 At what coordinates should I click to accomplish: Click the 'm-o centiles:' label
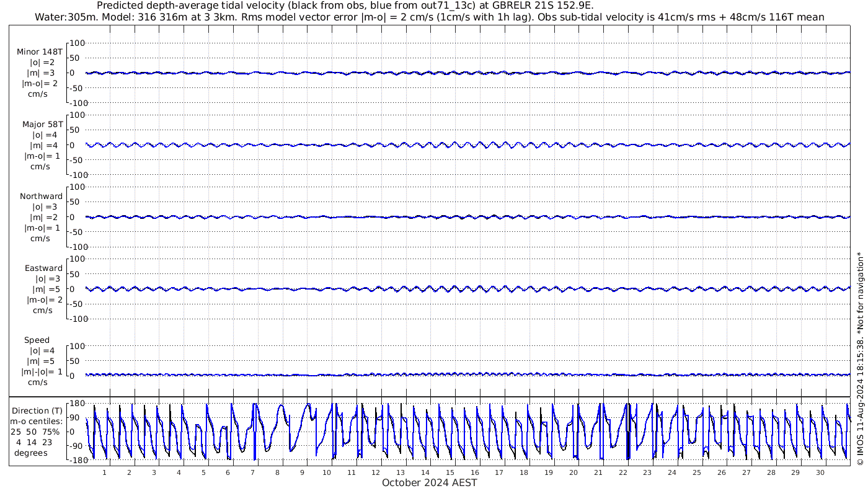pyautogui.click(x=37, y=421)
